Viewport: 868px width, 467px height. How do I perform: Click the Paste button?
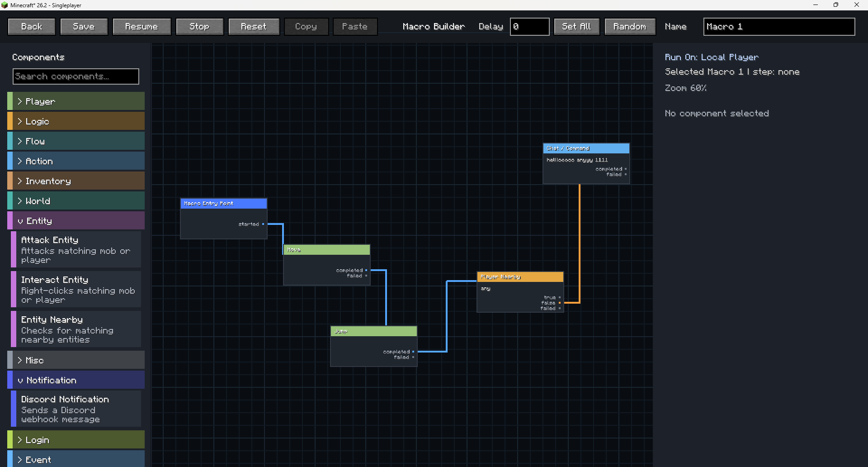355,27
